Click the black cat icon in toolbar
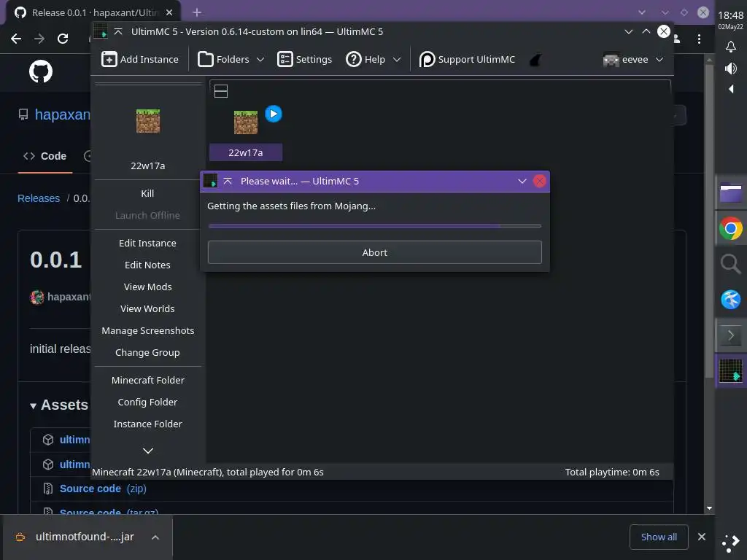The width and height of the screenshot is (747, 560). 535,60
